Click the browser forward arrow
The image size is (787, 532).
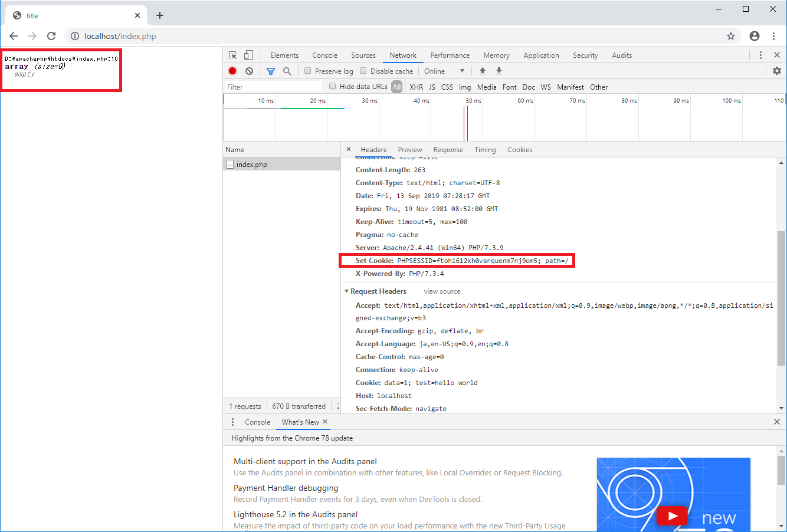32,36
